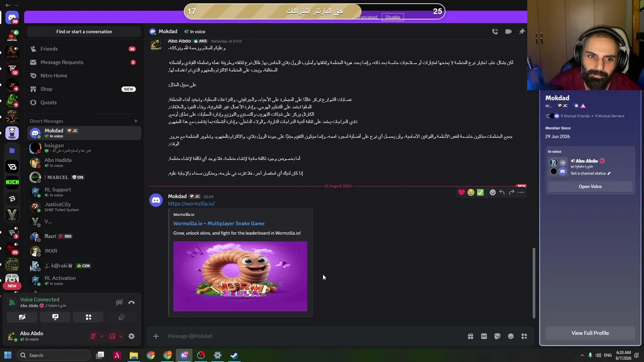
Task: Create a new DM with plus icon
Action: 135,121
